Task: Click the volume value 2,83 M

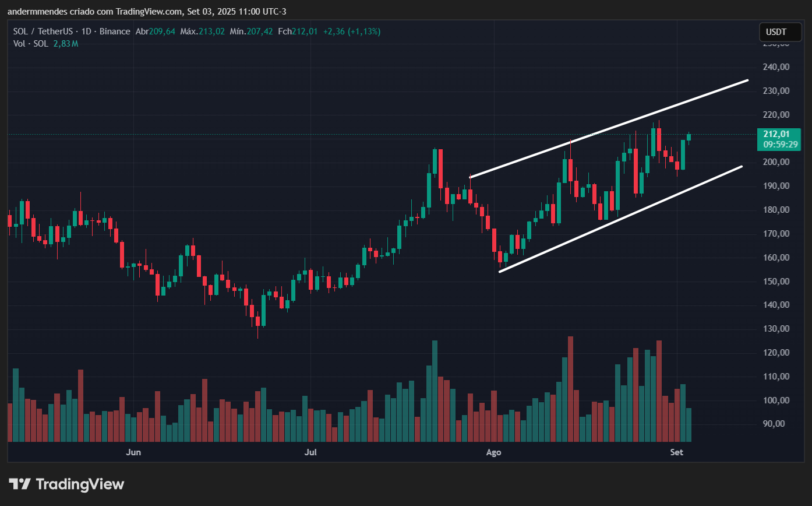Action: click(65, 44)
